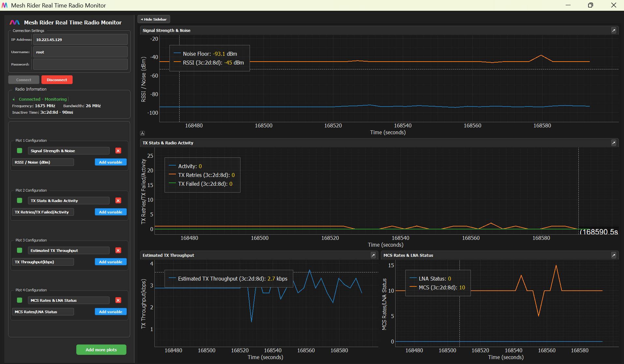Toggle the green Plot 1 visibility square
The height and width of the screenshot is (364, 624).
click(20, 151)
